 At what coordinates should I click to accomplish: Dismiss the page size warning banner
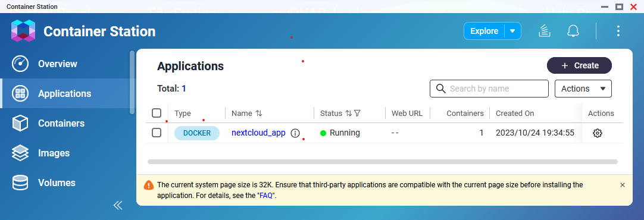click(x=622, y=185)
